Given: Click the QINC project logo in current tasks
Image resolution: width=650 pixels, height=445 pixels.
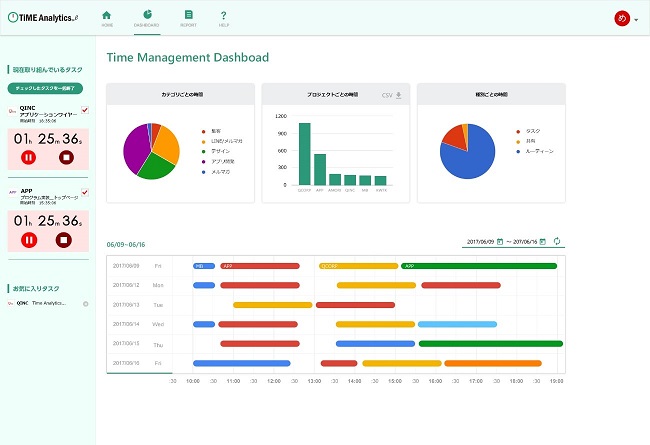Looking at the screenshot, I should pos(12,111).
